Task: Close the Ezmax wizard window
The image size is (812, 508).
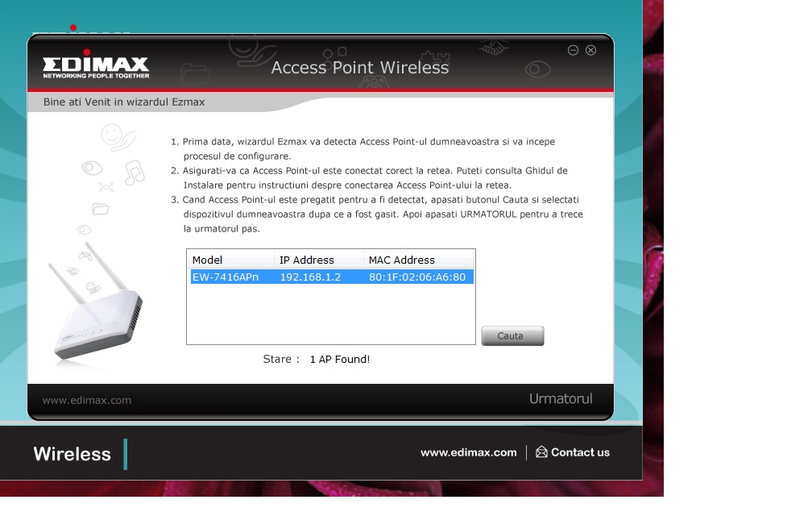Action: (x=591, y=50)
